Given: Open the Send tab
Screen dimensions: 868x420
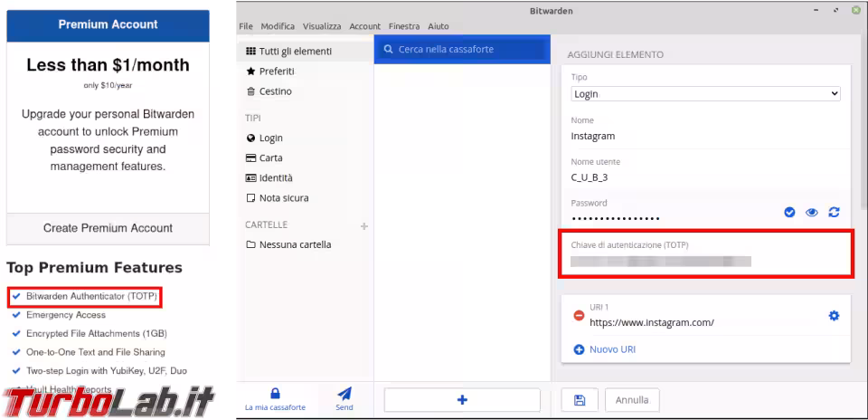Looking at the screenshot, I should (x=344, y=398).
